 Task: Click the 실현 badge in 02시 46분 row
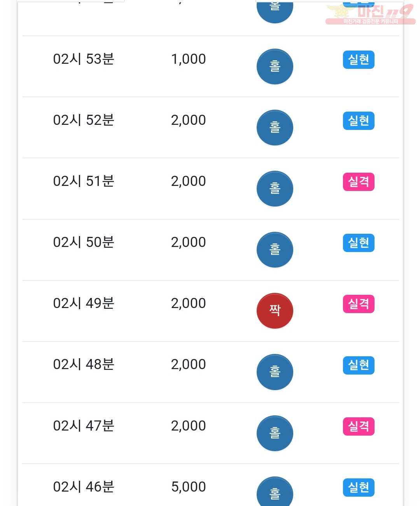tap(359, 487)
